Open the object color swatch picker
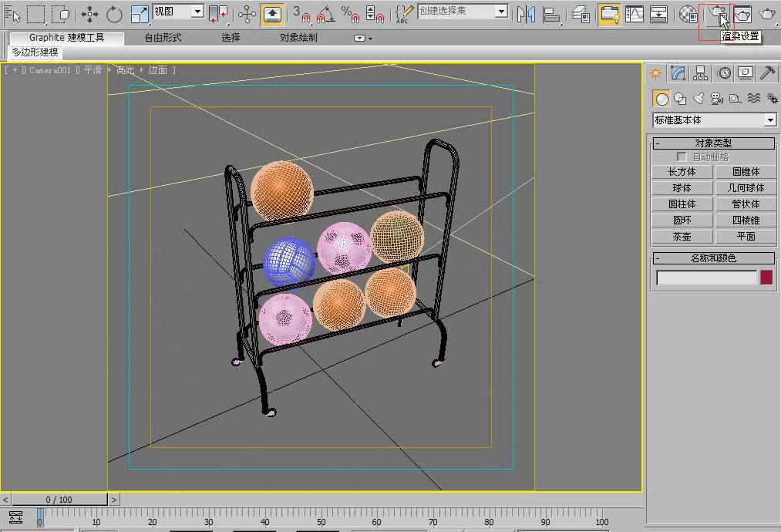The height and width of the screenshot is (532, 781). pos(766,277)
